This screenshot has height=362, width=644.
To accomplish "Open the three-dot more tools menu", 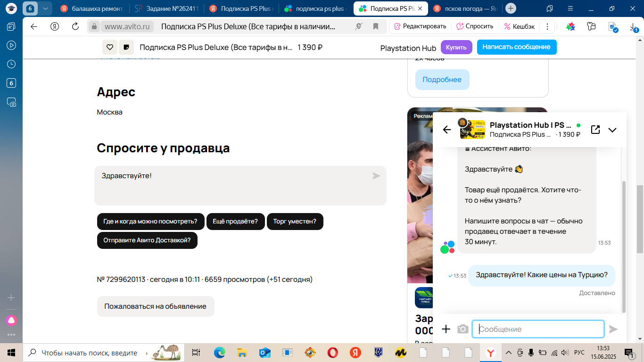I will tap(547, 26).
